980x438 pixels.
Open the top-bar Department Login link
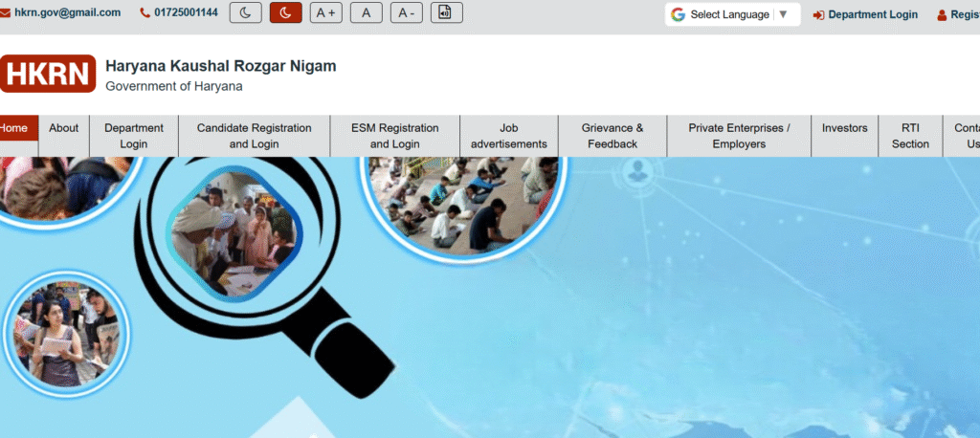click(x=873, y=14)
